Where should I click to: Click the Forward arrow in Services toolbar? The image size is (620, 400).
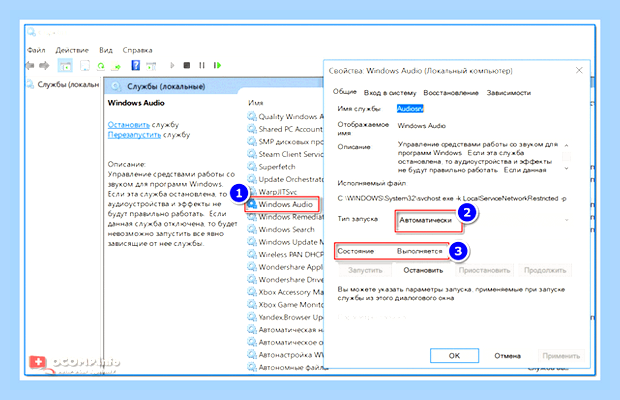coord(44,65)
